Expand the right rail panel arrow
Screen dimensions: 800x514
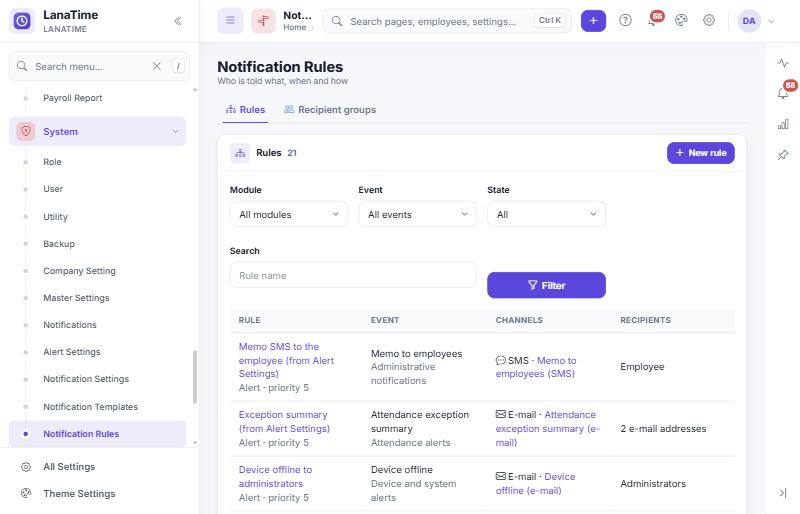[783, 493]
